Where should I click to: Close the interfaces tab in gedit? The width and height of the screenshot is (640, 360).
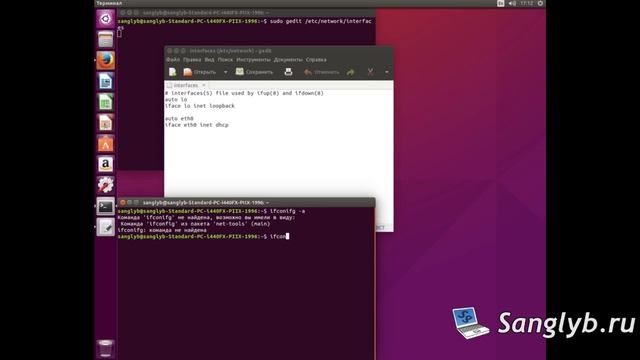click(x=203, y=85)
